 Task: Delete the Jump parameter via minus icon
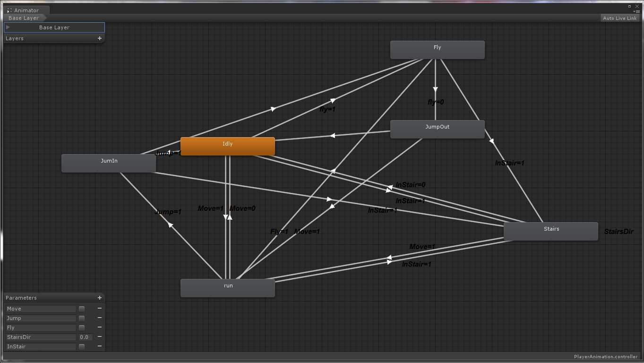[99, 318]
